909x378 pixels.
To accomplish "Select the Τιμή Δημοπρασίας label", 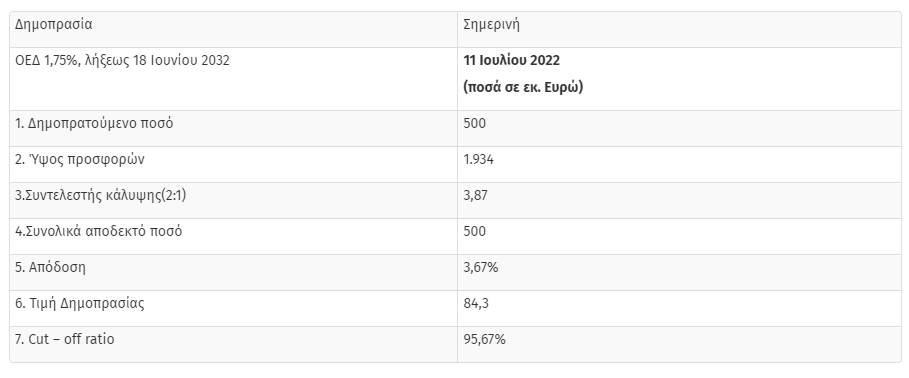I will (x=79, y=303).
